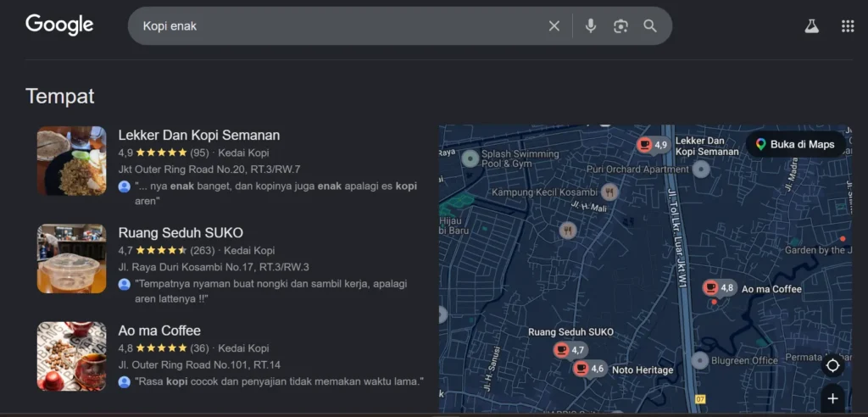Image resolution: width=868 pixels, height=417 pixels.
Task: Click the Google logo
Action: click(x=59, y=25)
